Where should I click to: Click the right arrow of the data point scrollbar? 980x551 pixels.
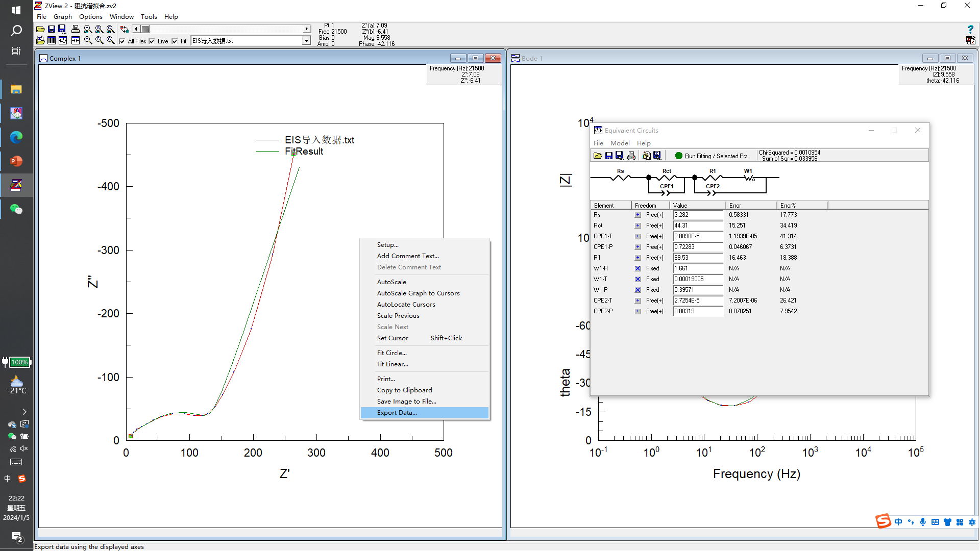point(306,29)
